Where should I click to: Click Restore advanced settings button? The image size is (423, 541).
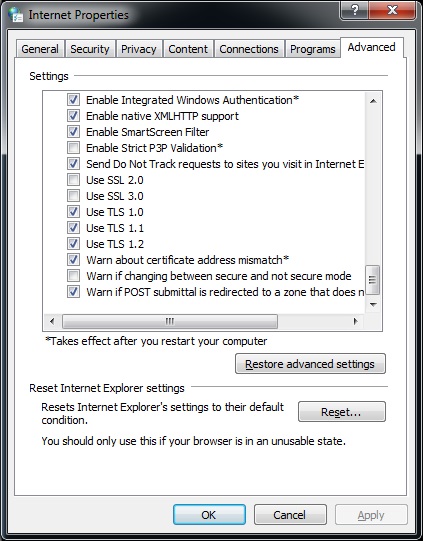pos(310,364)
